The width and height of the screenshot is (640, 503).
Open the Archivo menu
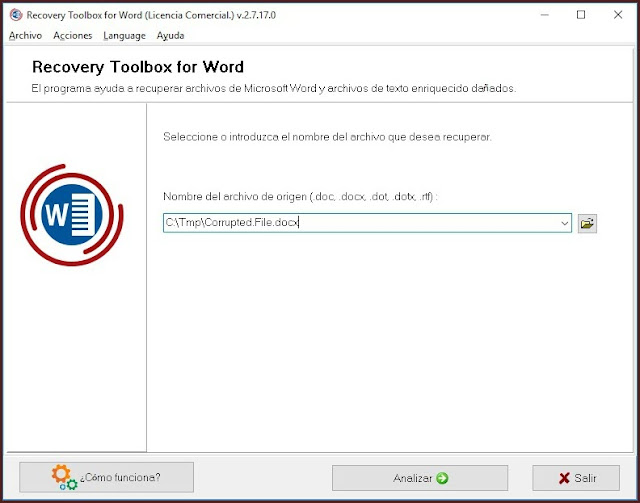(25, 36)
